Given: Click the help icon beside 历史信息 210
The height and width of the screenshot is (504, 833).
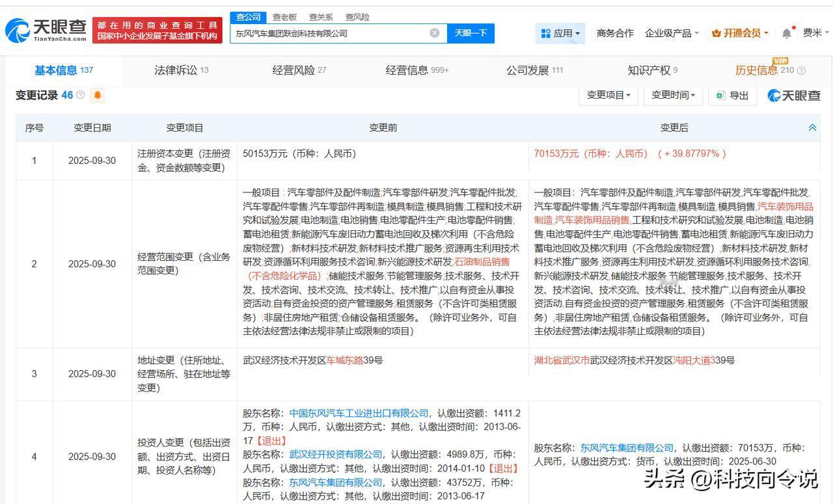Looking at the screenshot, I should coord(801,70).
